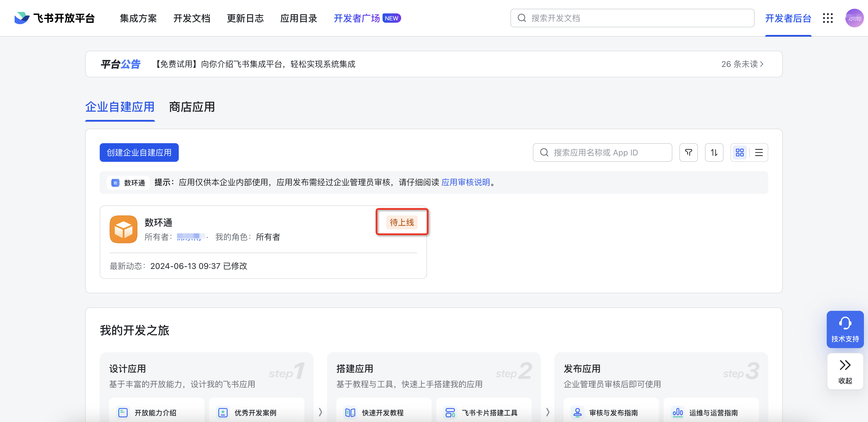Click the small 数环通 tenant badge icon

115,183
